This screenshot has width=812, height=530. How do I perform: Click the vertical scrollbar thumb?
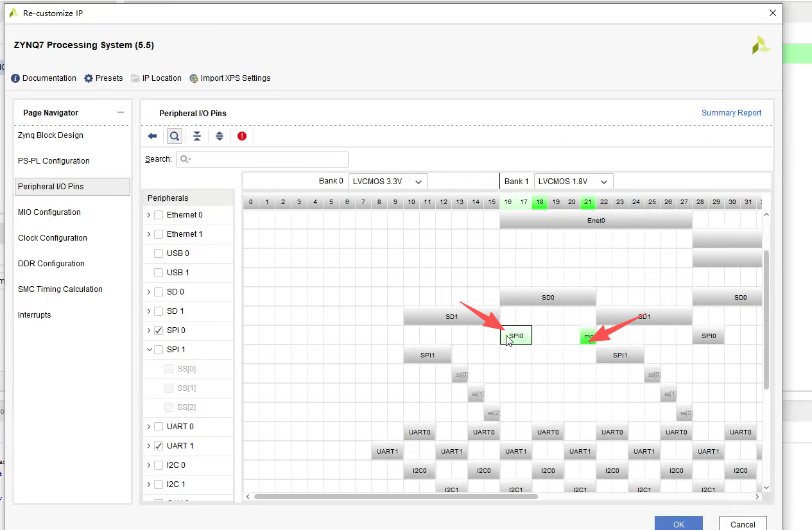(x=766, y=319)
